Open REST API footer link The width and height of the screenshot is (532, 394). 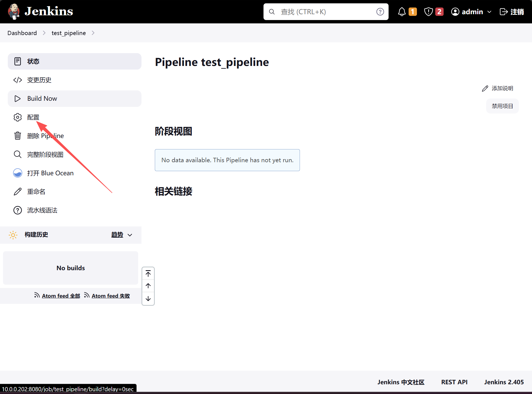454,382
